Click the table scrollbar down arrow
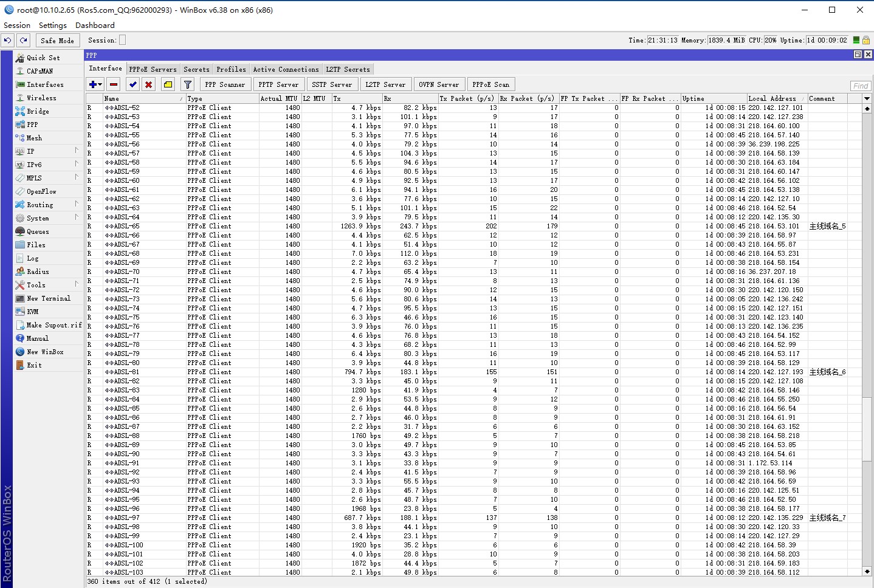Viewport: 874px width, 588px height. [x=867, y=571]
